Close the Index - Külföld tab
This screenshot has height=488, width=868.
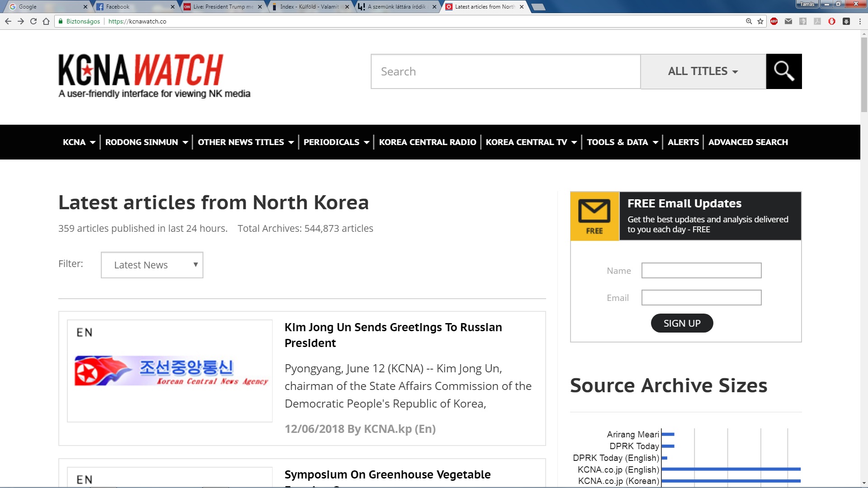347,7
